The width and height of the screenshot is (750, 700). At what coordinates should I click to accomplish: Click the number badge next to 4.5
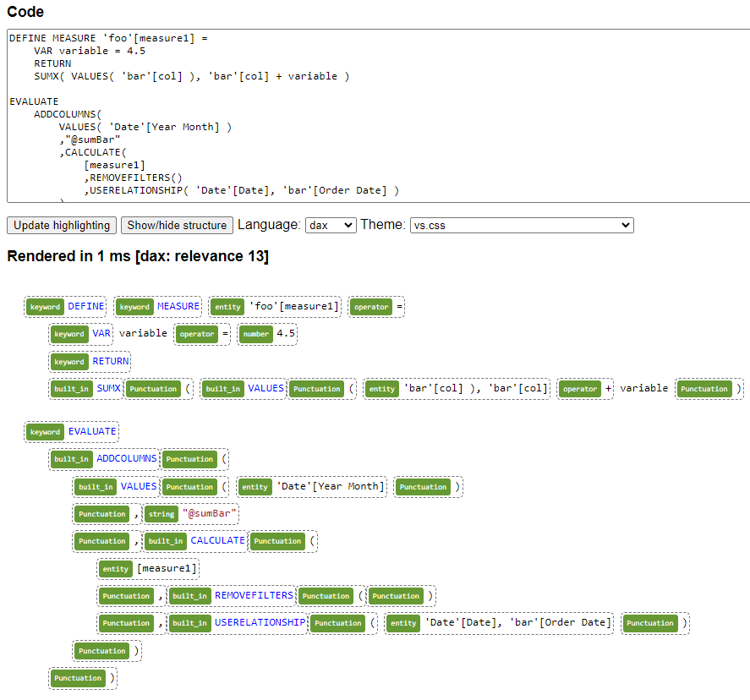256,334
